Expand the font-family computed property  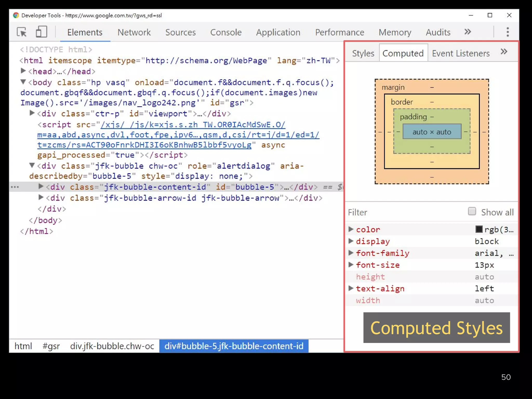(351, 253)
